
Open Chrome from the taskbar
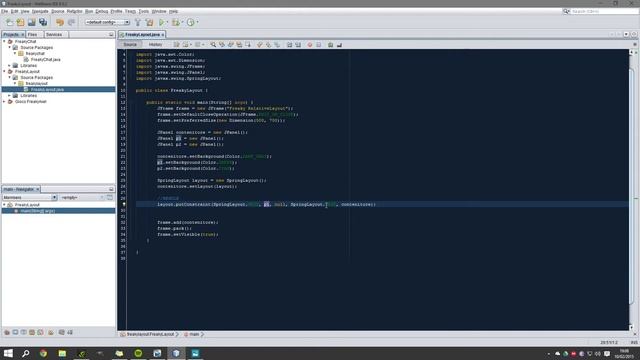(x=43, y=353)
